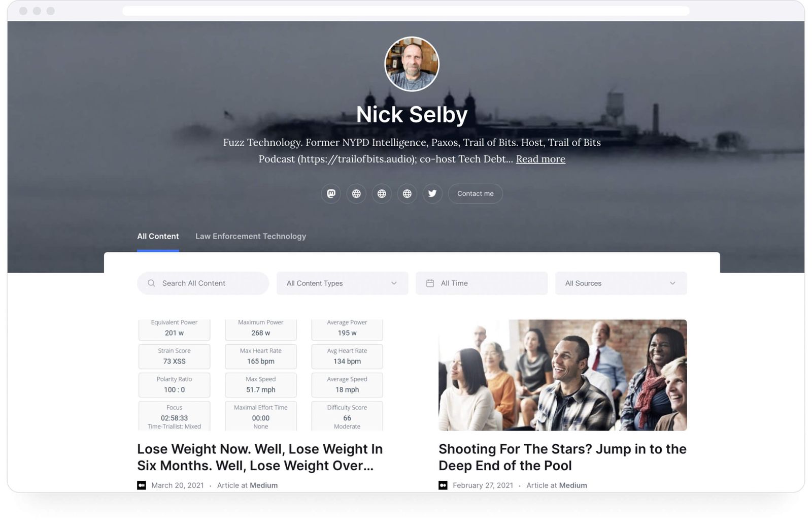This screenshot has width=812, height=527.
Task: Click the Medium logo under the March article
Action: (x=141, y=485)
